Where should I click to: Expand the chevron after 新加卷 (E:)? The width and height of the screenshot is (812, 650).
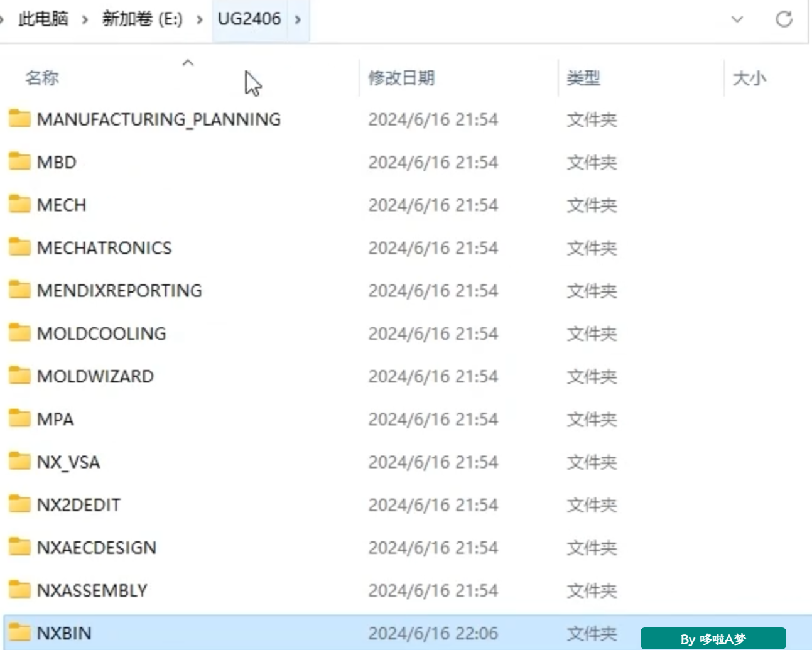tap(200, 19)
